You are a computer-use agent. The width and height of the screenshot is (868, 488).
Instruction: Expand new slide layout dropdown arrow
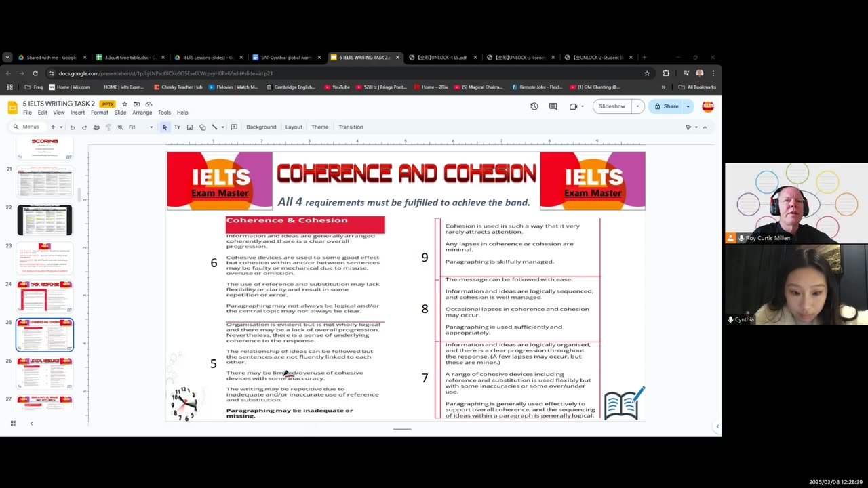[x=61, y=127]
